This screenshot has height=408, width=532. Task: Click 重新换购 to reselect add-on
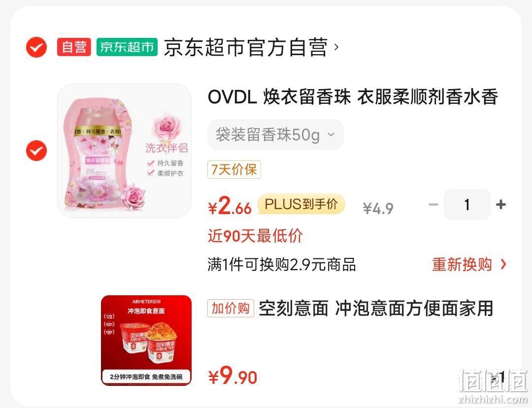click(462, 264)
